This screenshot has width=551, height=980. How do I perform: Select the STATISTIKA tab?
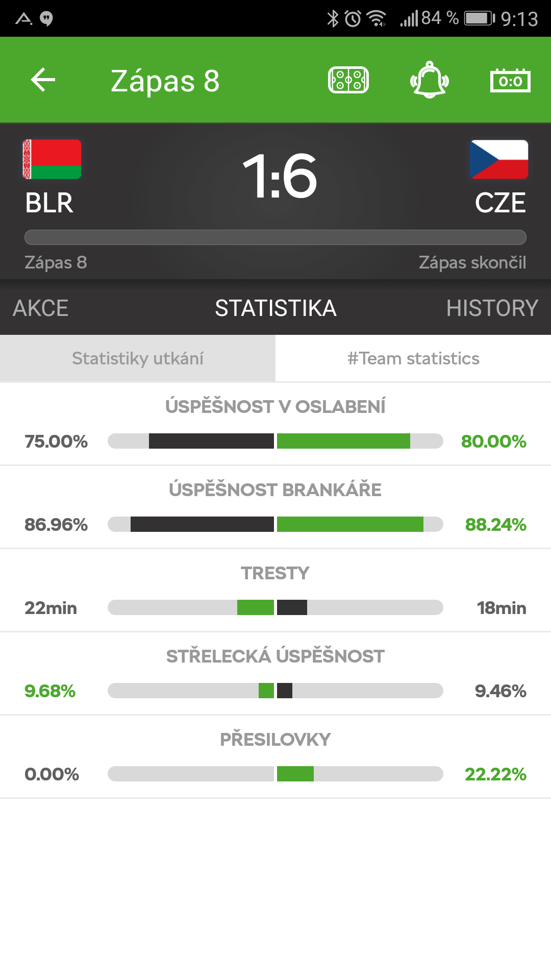(x=275, y=308)
